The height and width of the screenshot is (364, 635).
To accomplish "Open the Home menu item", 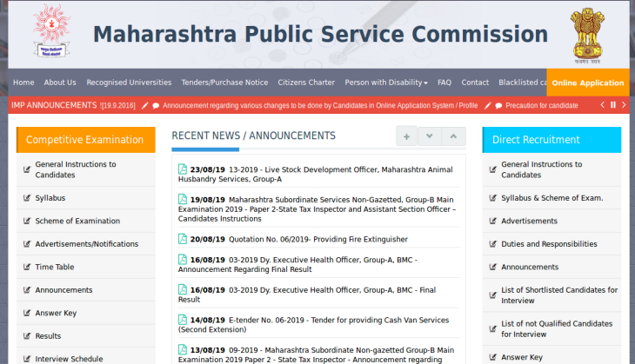I will point(23,83).
